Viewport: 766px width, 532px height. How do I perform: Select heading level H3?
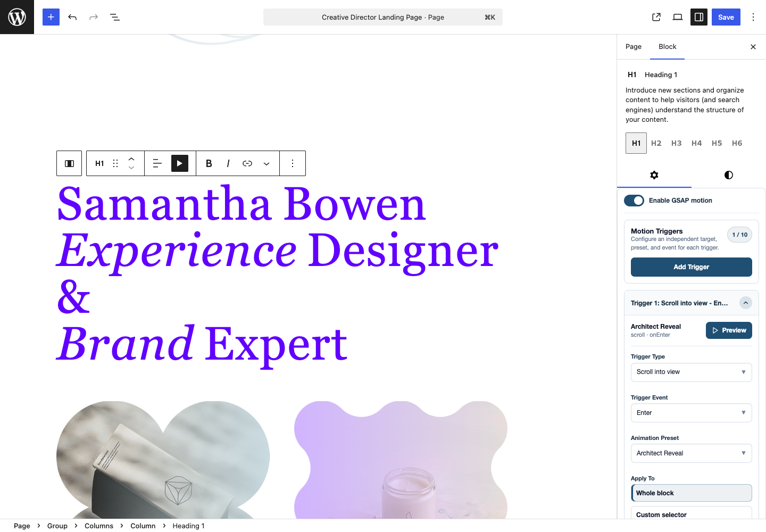click(677, 143)
